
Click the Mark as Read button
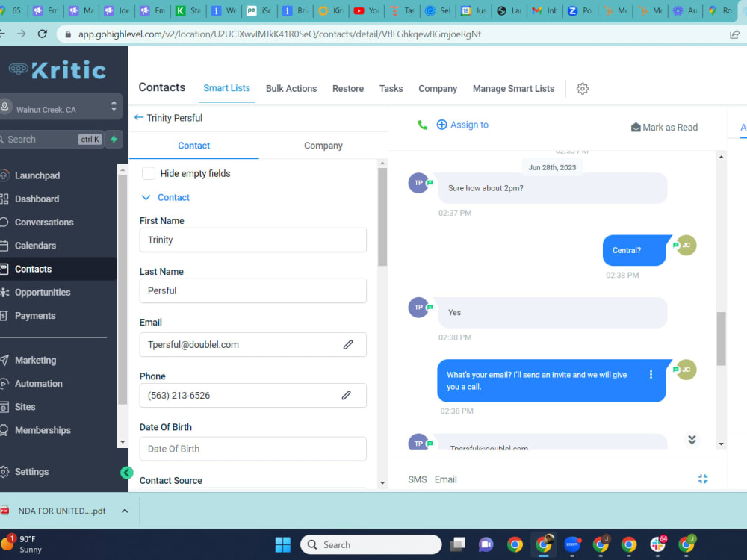click(664, 127)
